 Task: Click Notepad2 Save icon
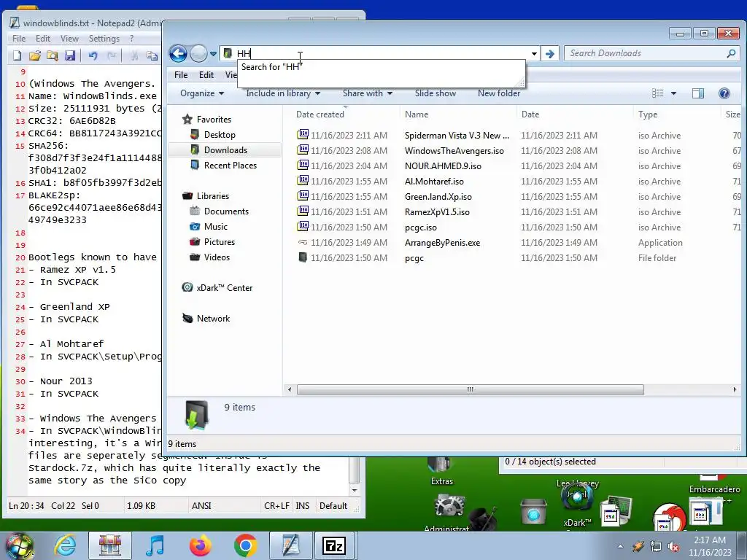[x=70, y=55]
